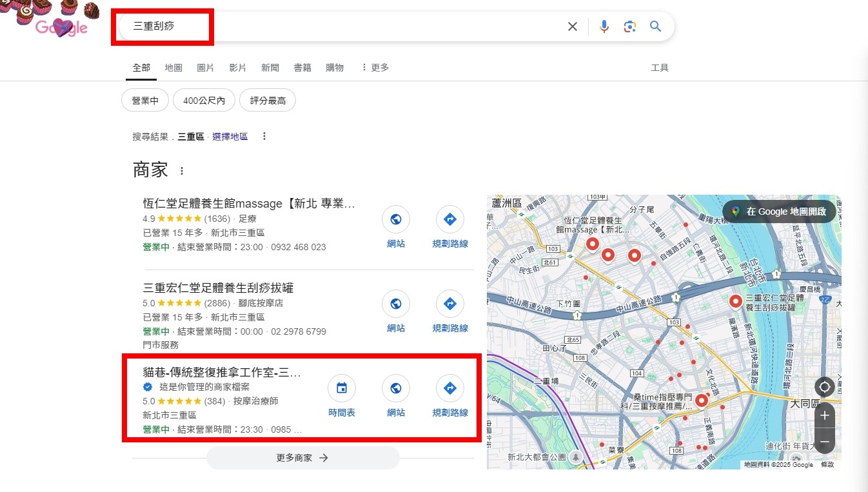Select map pin labeled 恆仁堂足體養生館massage
The image size is (868, 492).
coord(592,244)
